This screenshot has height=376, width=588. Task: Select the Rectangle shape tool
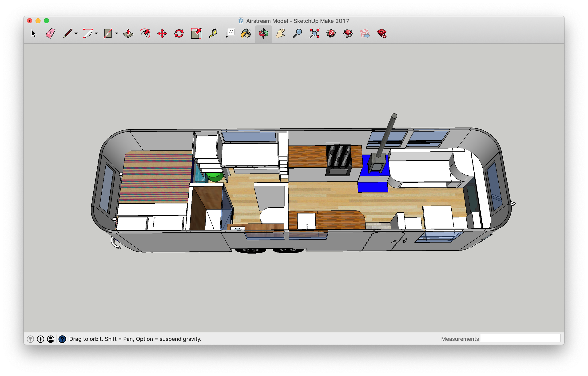point(108,33)
